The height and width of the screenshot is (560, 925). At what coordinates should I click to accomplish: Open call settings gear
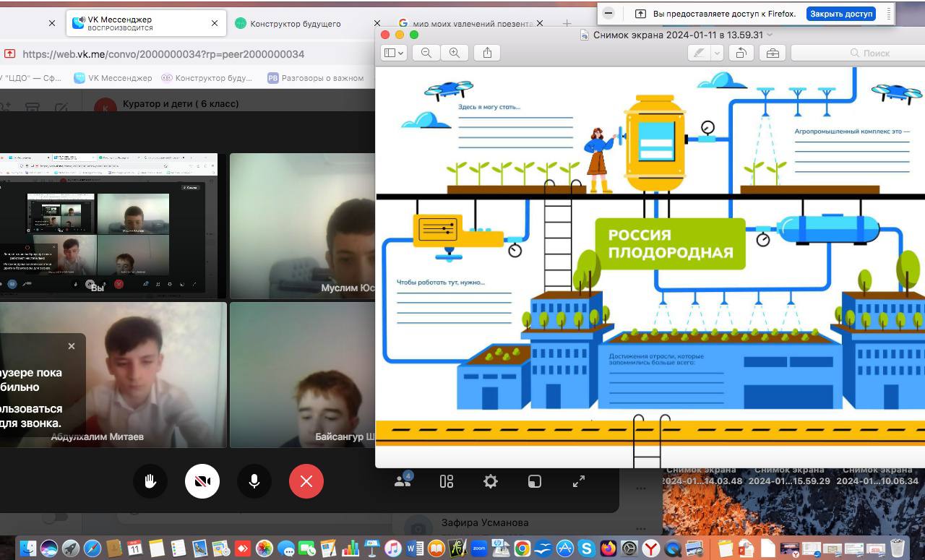pyautogui.click(x=491, y=481)
